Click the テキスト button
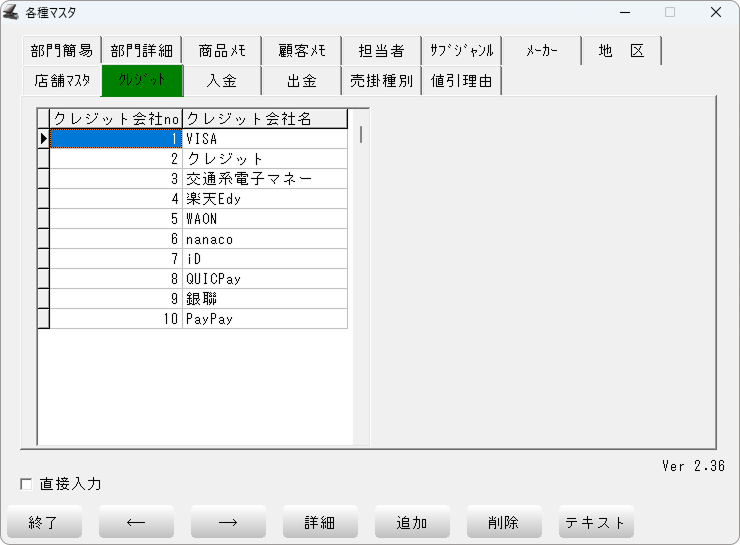Viewport: 740px width, 545px height. click(596, 522)
